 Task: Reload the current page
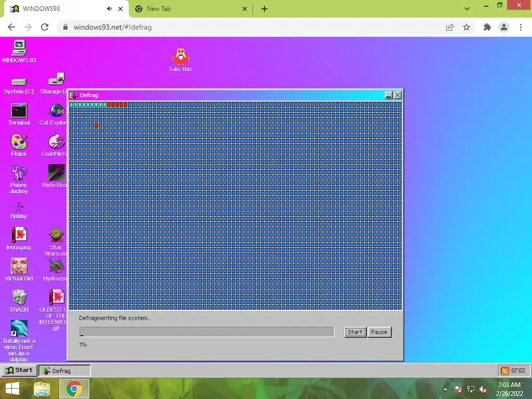pyautogui.click(x=45, y=27)
